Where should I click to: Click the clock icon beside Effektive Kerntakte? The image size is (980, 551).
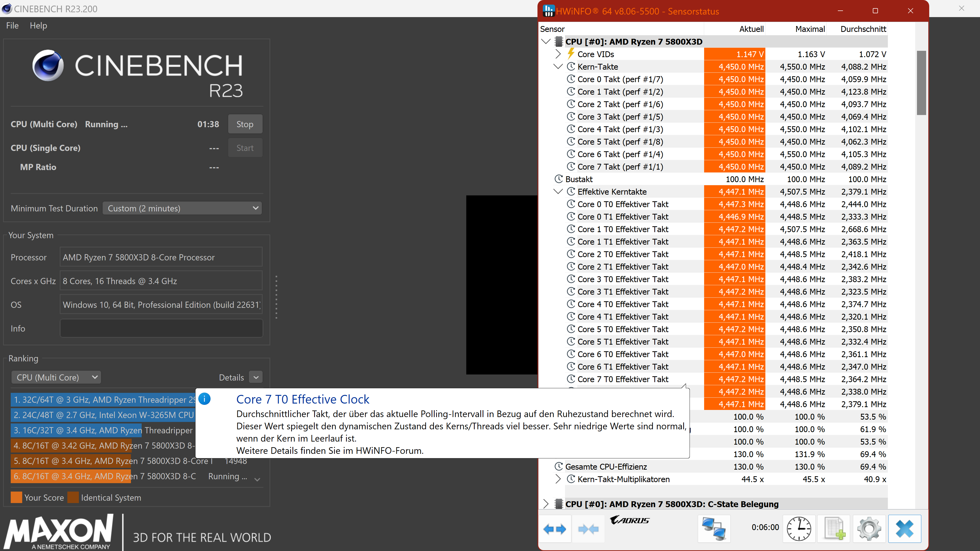[571, 192]
